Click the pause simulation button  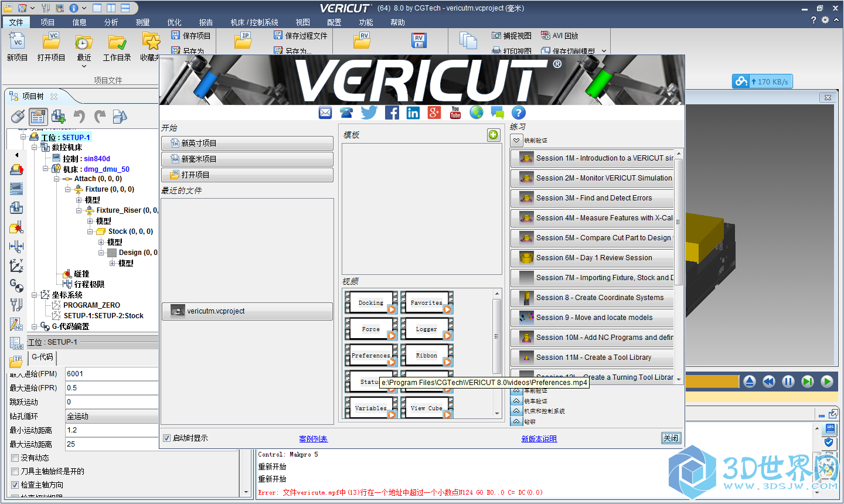click(788, 382)
